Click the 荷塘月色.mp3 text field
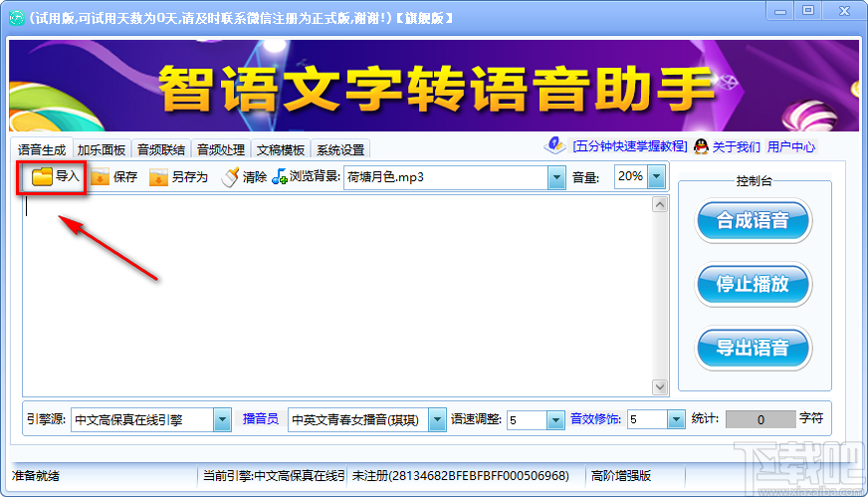 446,177
